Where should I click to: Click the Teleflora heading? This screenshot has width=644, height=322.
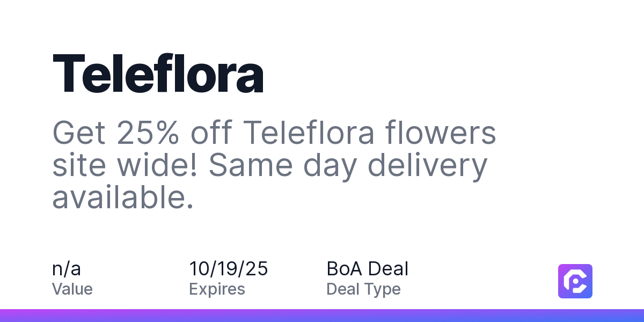coord(158,74)
